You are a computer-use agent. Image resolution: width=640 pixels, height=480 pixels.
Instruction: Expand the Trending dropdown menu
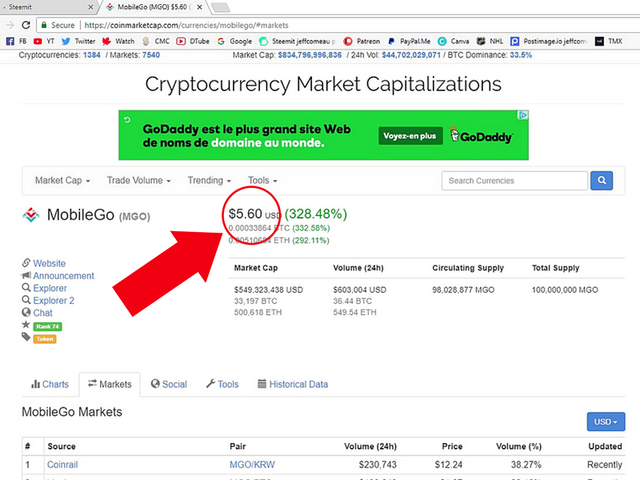(x=209, y=180)
